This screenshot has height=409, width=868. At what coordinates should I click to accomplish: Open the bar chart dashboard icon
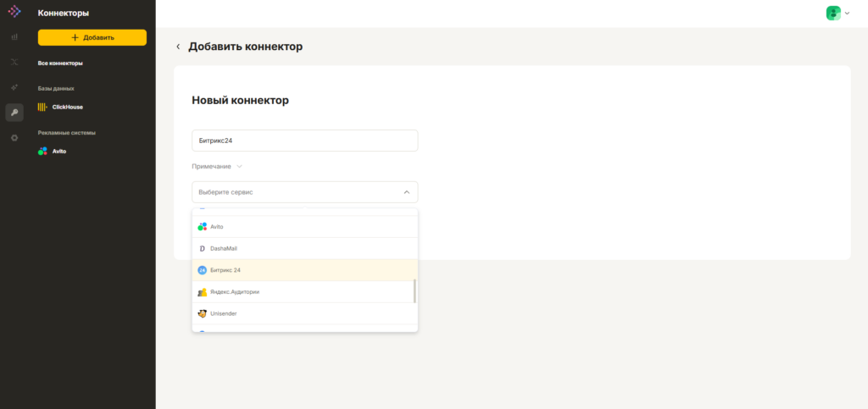(14, 36)
